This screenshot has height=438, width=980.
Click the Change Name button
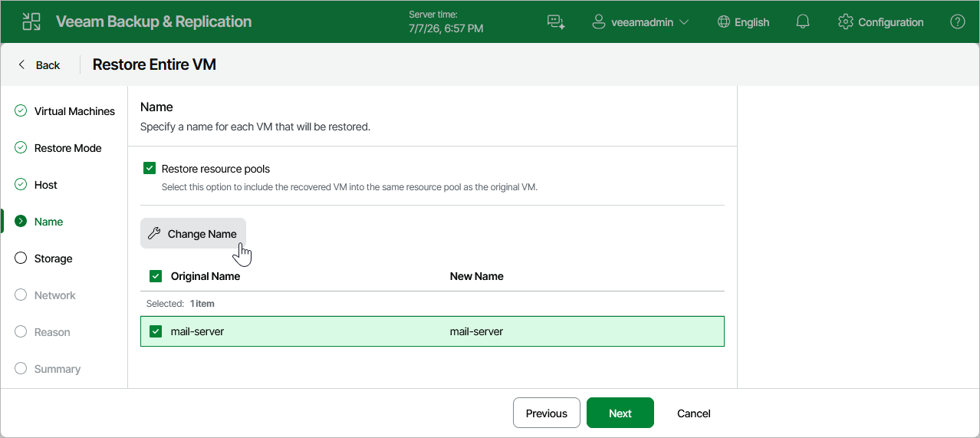193,233
